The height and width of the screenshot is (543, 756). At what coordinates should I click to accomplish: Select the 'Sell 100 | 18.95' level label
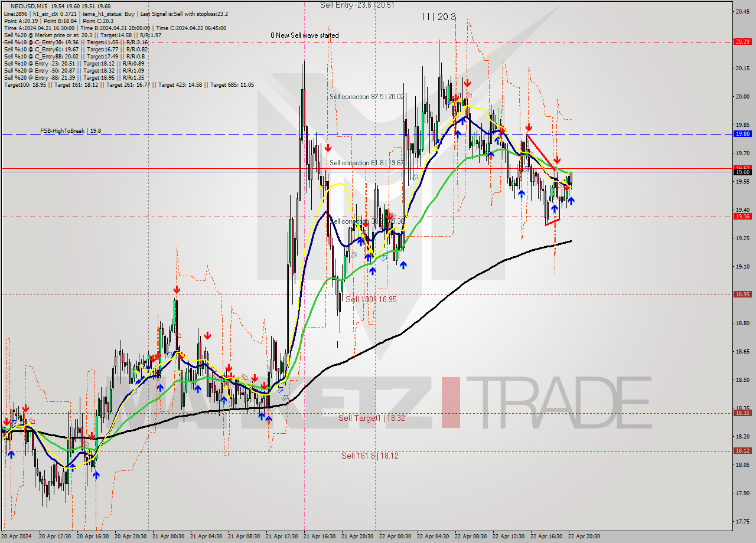pyautogui.click(x=371, y=299)
